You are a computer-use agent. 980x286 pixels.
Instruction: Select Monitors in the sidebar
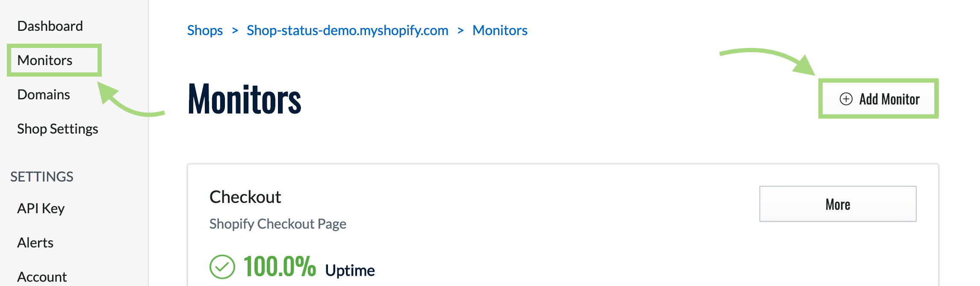[x=45, y=60]
